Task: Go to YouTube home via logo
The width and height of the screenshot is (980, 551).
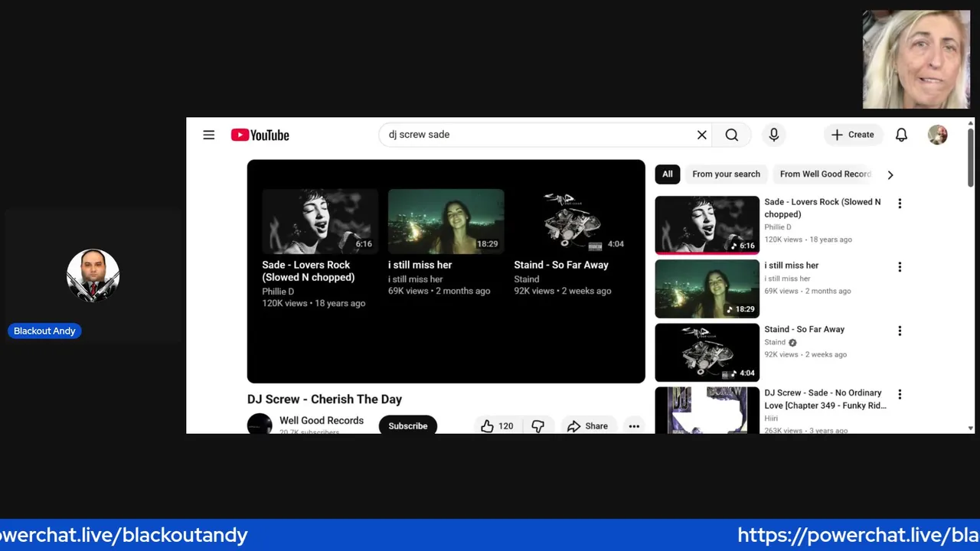Action: pyautogui.click(x=260, y=135)
